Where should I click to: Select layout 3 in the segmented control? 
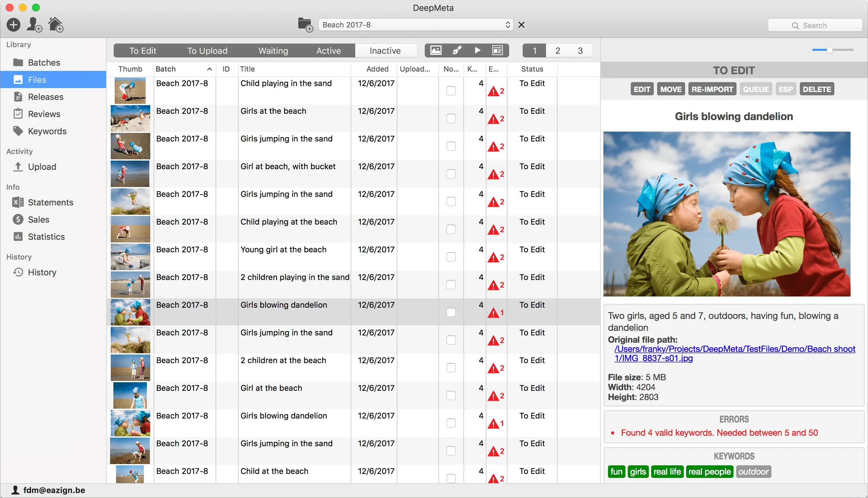(x=580, y=50)
